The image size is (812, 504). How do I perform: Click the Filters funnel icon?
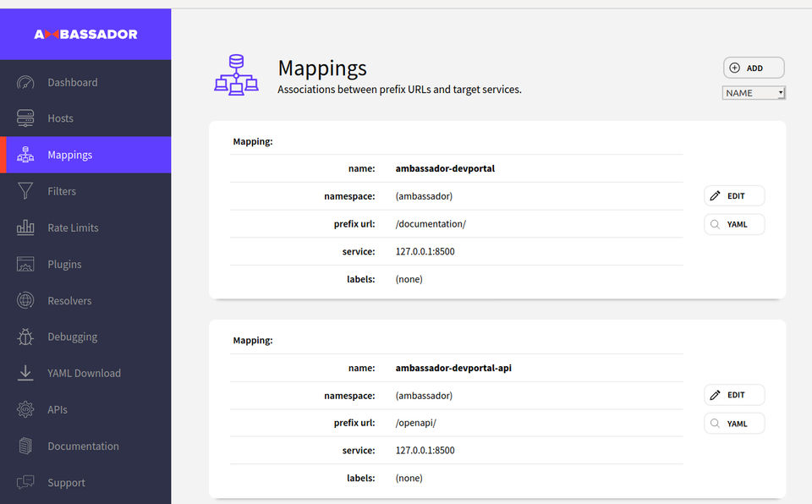[25, 190]
